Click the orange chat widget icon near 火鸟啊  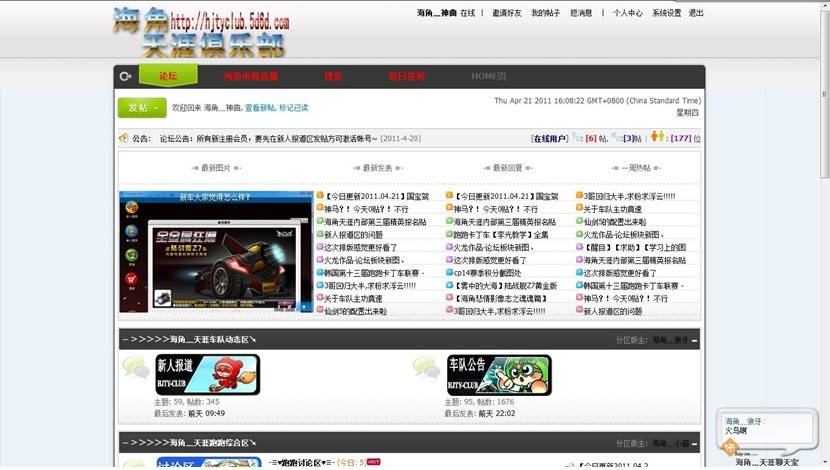[x=730, y=447]
